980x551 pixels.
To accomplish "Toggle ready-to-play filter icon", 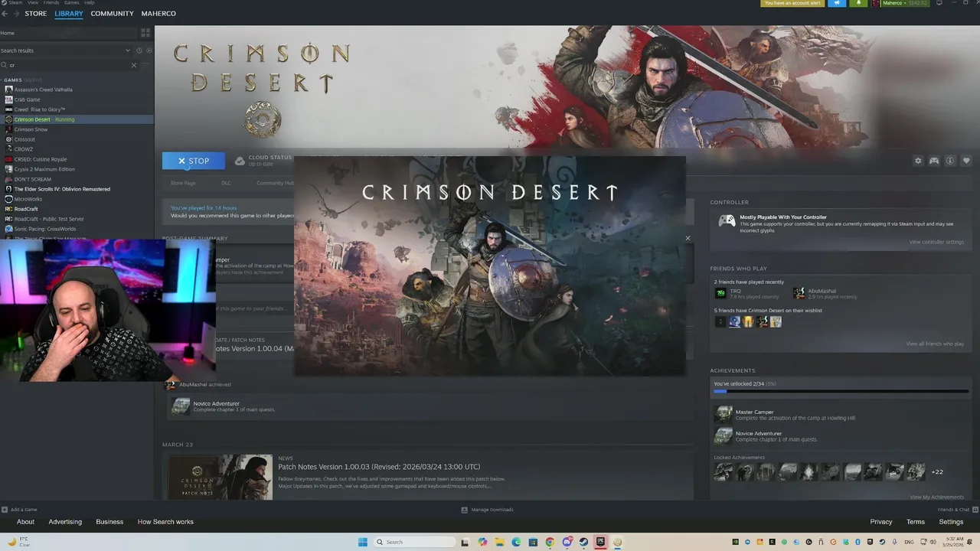I will coord(149,51).
